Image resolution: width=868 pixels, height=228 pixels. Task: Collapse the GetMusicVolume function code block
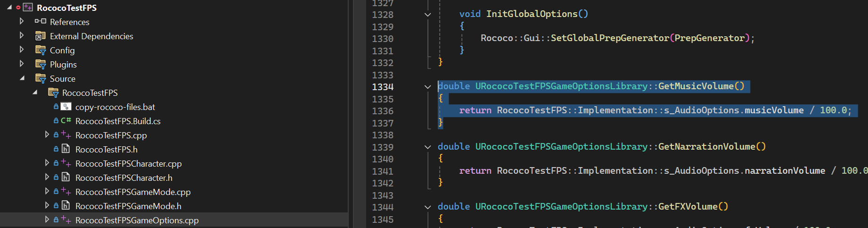tap(427, 87)
